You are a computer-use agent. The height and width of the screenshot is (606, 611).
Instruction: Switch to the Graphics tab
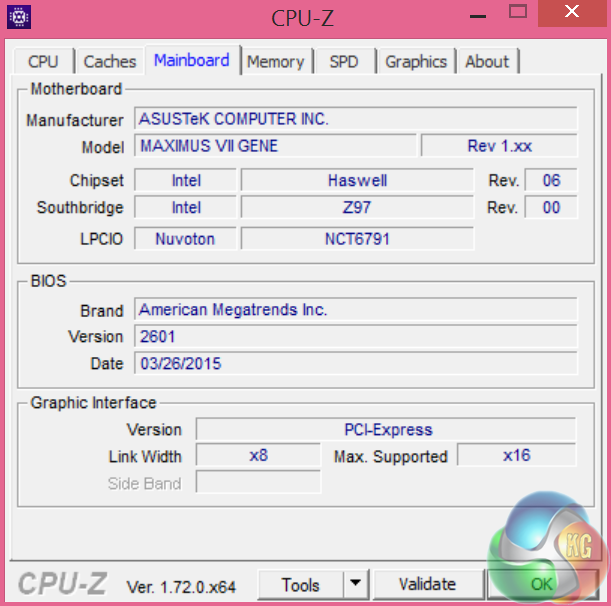(x=416, y=62)
